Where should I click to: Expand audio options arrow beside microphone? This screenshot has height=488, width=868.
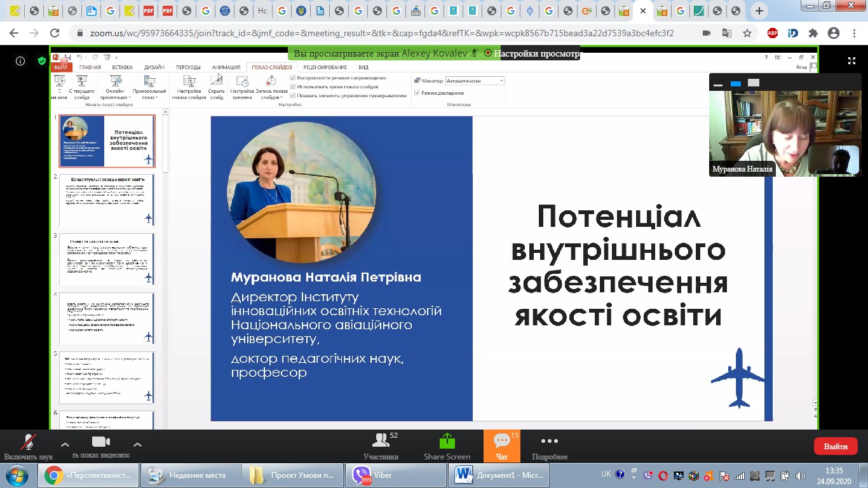point(64,445)
